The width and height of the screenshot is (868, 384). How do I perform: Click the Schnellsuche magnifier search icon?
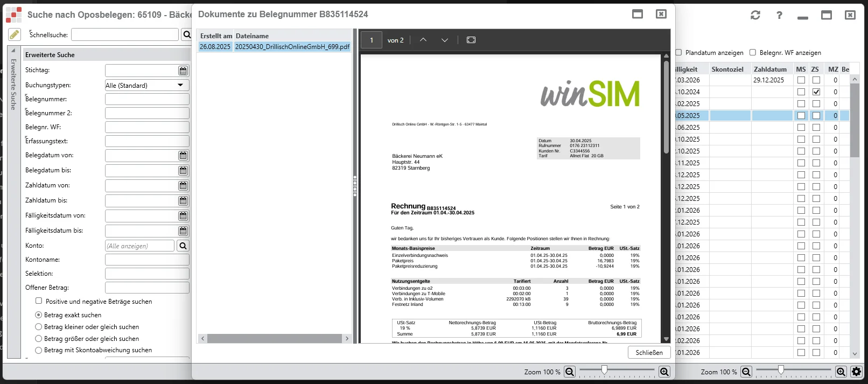186,34
